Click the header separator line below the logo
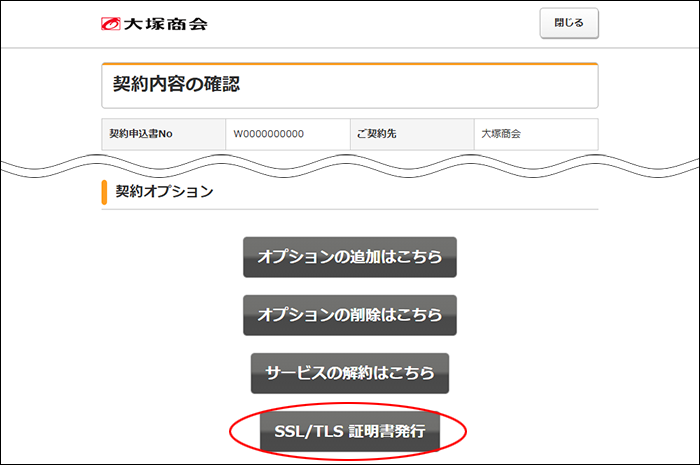Screen dimensions: 700x465 (x=349, y=46)
